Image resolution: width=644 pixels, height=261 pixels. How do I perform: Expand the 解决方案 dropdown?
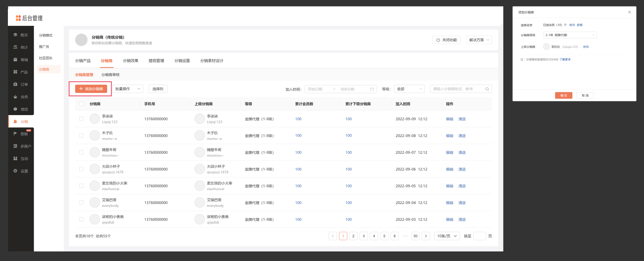[479, 40]
